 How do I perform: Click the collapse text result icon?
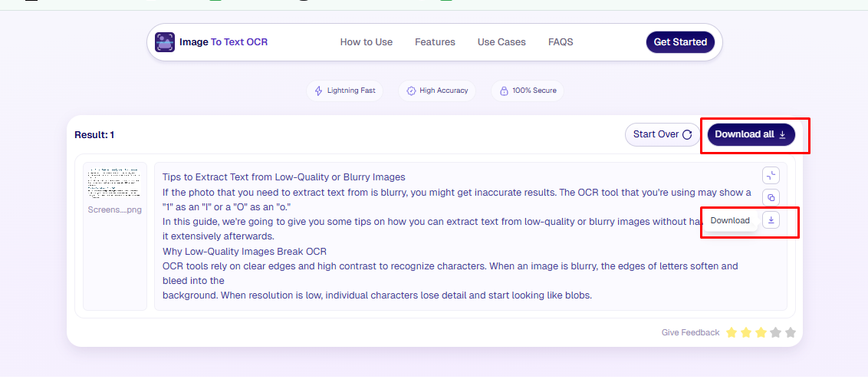pos(771,174)
